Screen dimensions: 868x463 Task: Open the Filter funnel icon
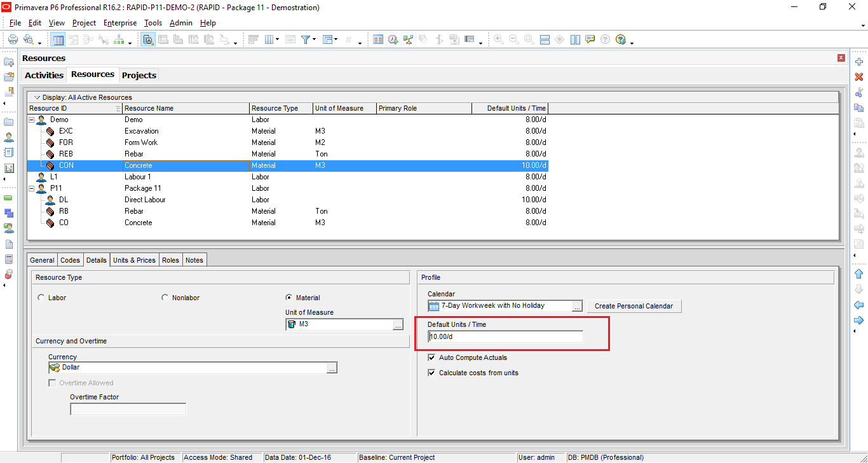[x=306, y=39]
